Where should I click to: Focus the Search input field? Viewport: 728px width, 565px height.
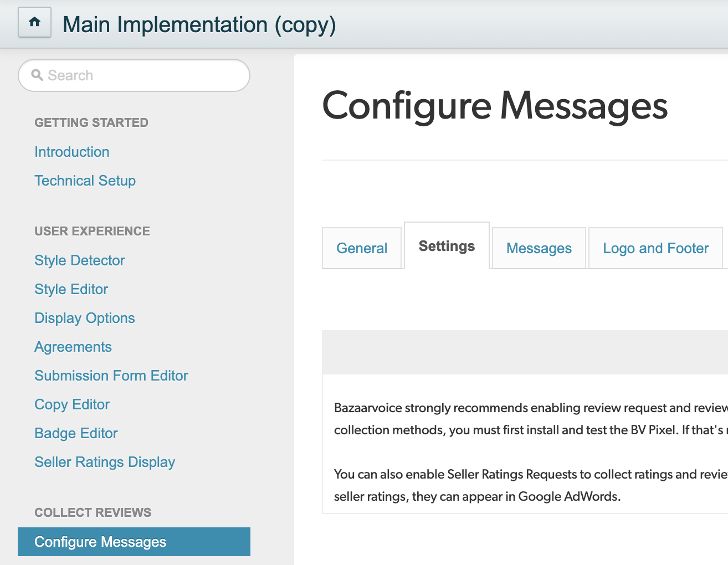134,75
